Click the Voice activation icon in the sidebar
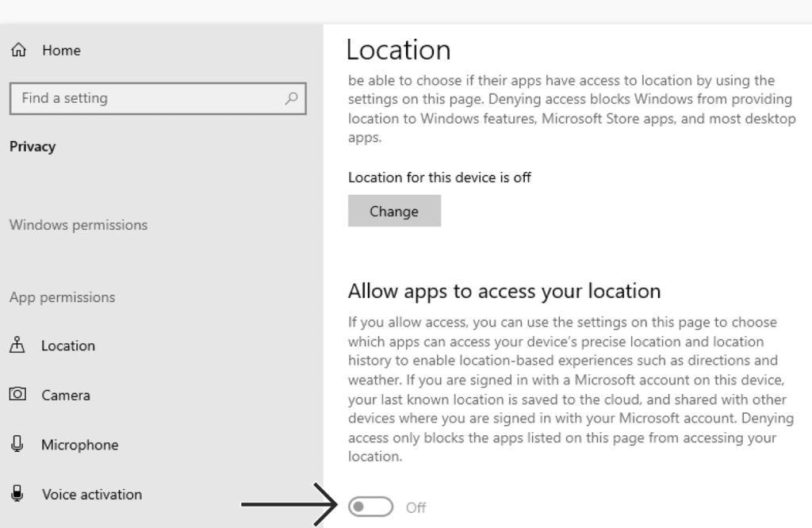 [18, 494]
